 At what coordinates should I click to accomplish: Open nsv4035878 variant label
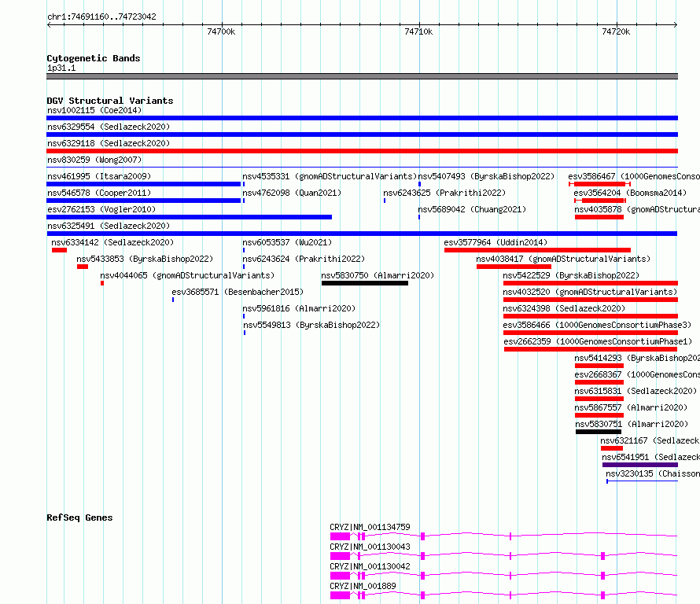click(637, 209)
